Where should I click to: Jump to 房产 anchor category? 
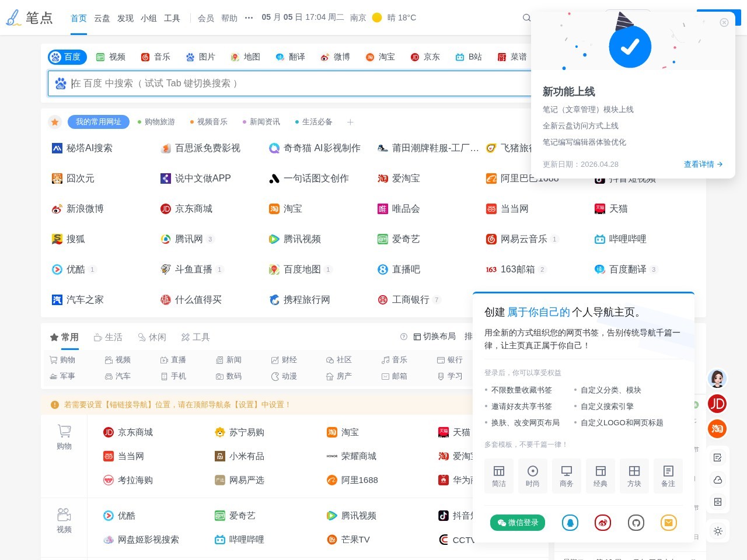[x=338, y=376]
